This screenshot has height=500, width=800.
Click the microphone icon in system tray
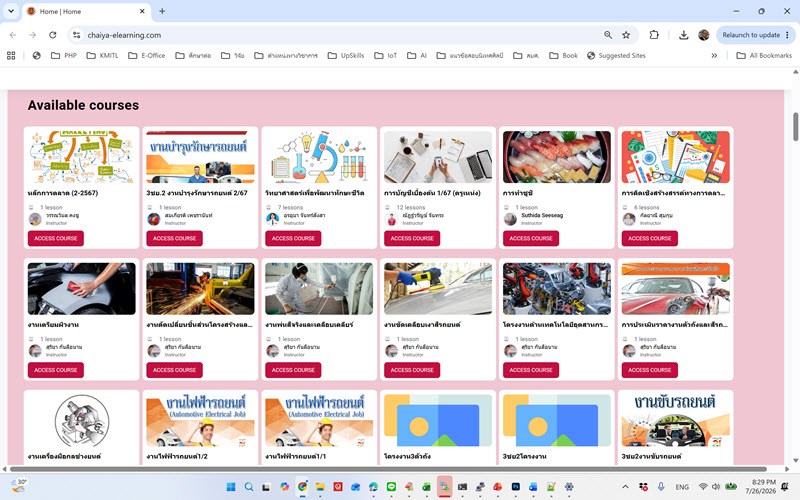(x=661, y=487)
